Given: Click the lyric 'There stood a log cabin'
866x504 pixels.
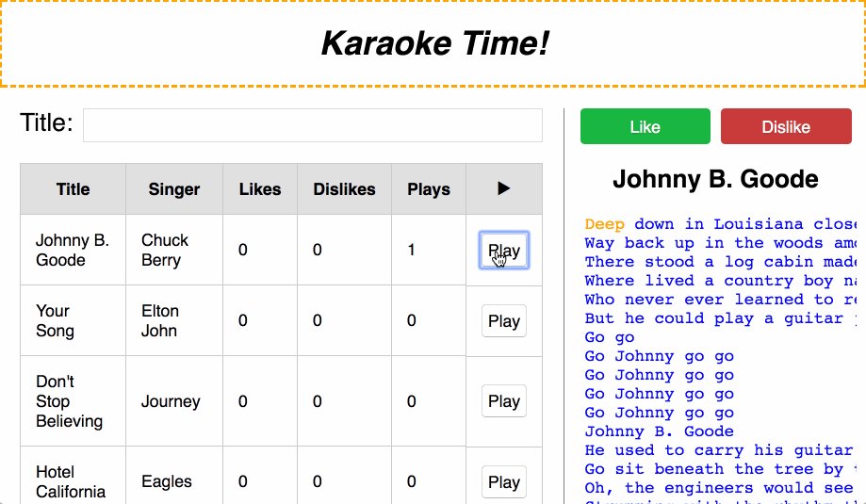Looking at the screenshot, I should pos(694,262).
